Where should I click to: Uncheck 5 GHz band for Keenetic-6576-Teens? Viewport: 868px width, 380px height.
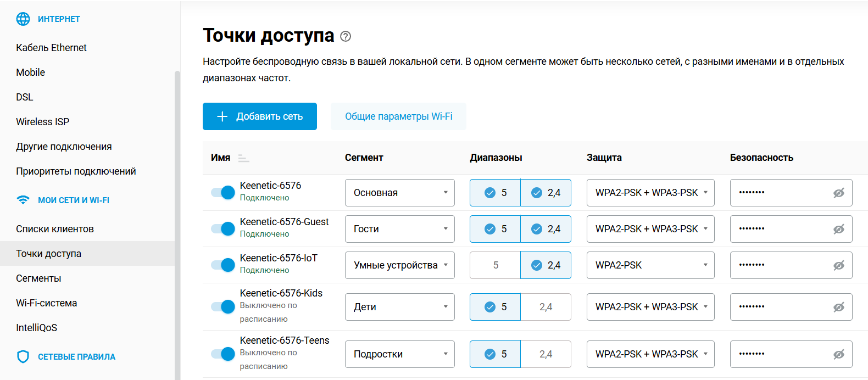(x=495, y=354)
